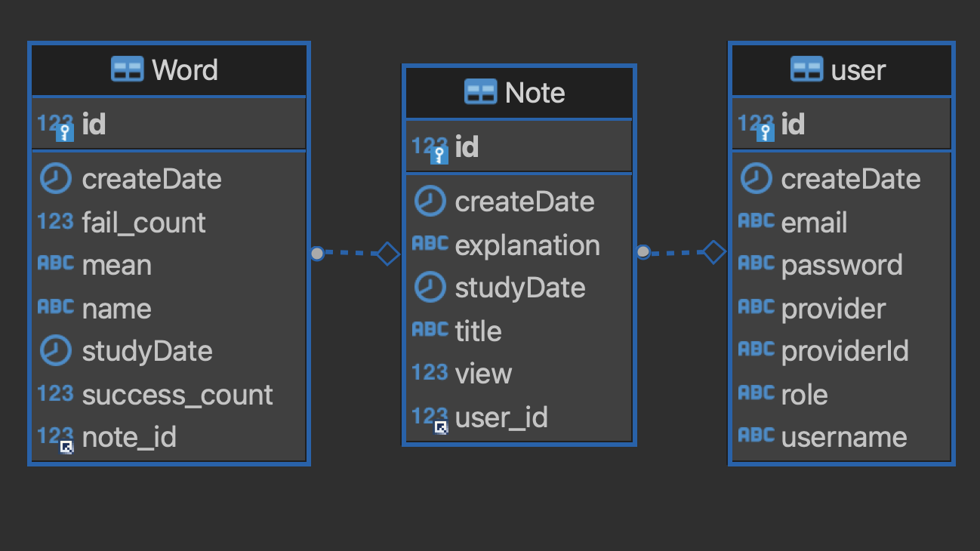980x551 pixels.
Task: Click the Word table icon in header
Action: coord(127,69)
